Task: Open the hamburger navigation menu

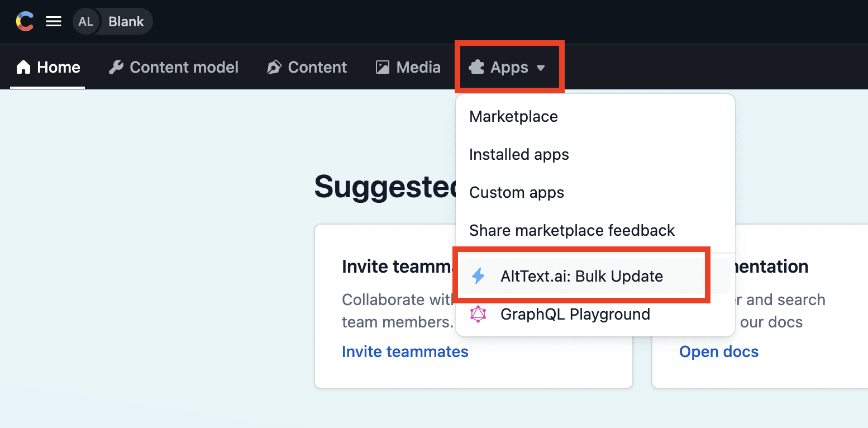Action: [x=54, y=22]
